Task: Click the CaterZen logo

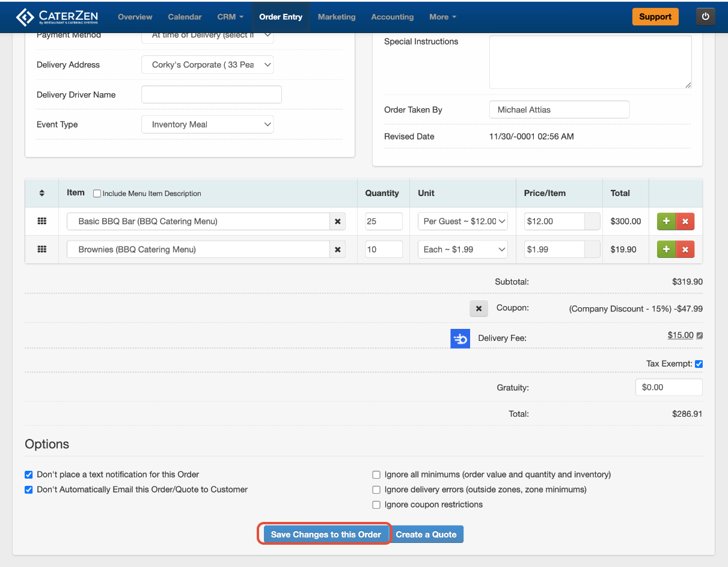Action: coord(57,17)
